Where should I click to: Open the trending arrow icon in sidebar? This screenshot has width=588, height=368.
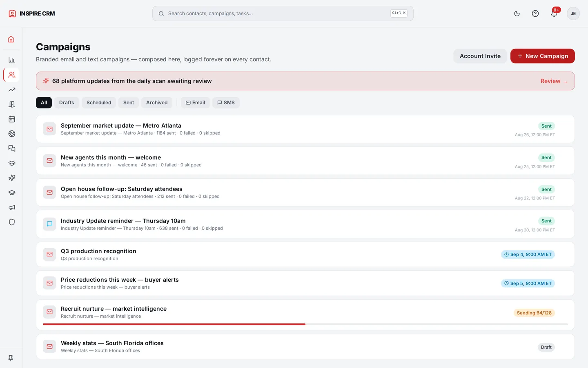point(11,90)
